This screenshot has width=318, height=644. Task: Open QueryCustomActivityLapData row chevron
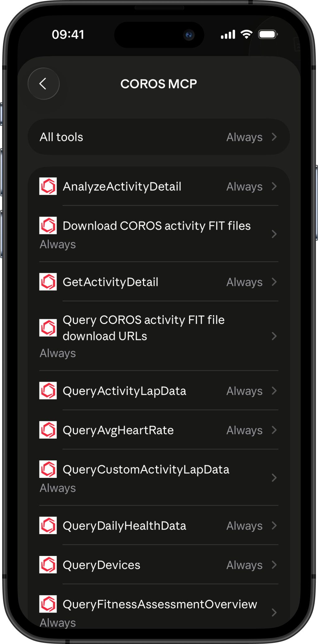coord(274,478)
